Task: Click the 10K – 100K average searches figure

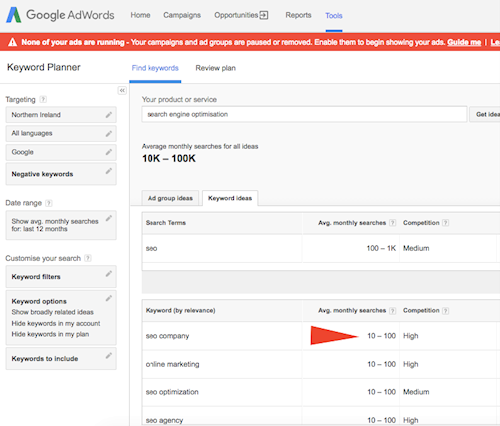Action: (x=169, y=158)
